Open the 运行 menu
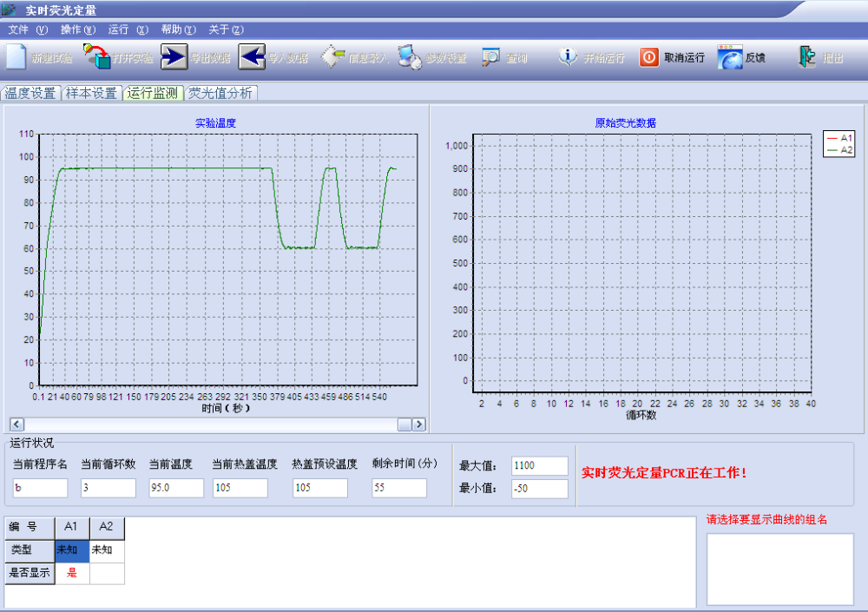868x612 pixels. click(128, 30)
